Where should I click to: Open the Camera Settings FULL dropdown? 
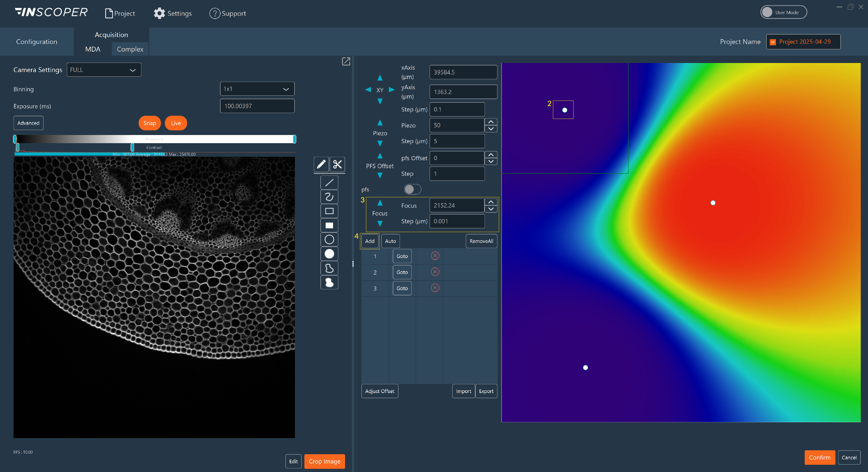(104, 70)
